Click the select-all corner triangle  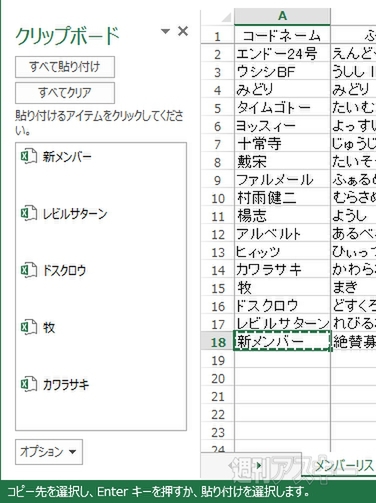[x=226, y=17]
